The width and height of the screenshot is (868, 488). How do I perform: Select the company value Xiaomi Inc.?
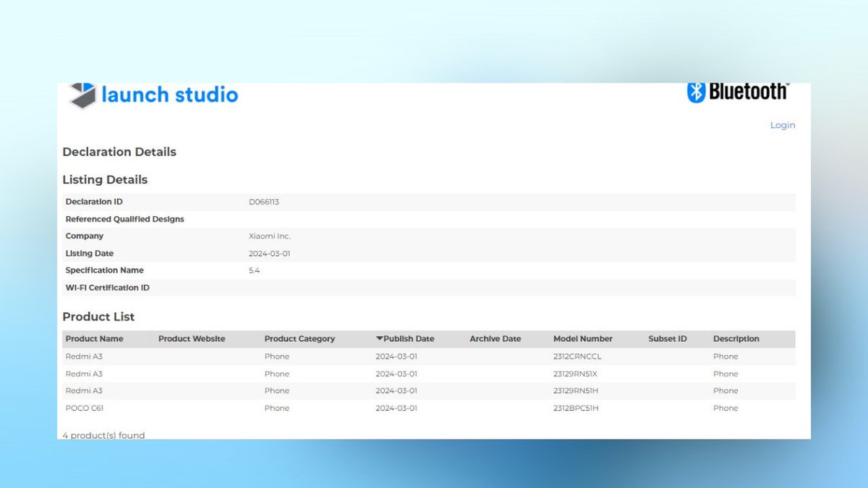(270, 236)
